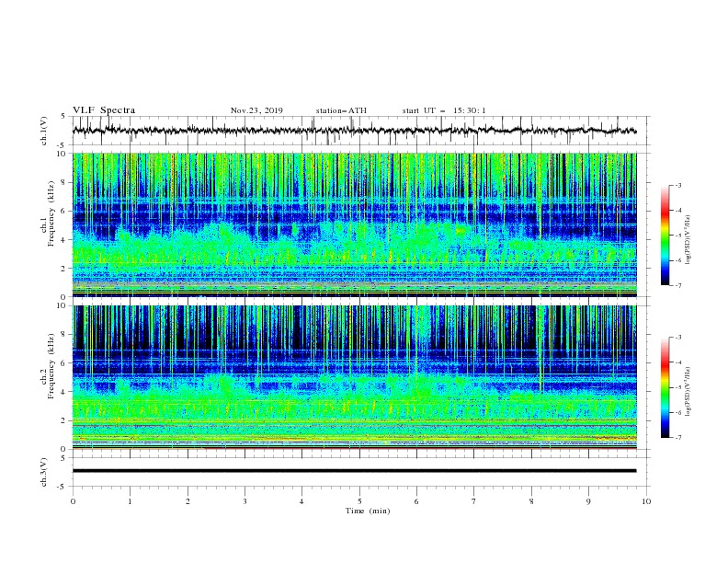Click the log(PSD) label beside ch.1 colorbar
Image resolution: width=728 pixels, height=563 pixels.
click(688, 240)
